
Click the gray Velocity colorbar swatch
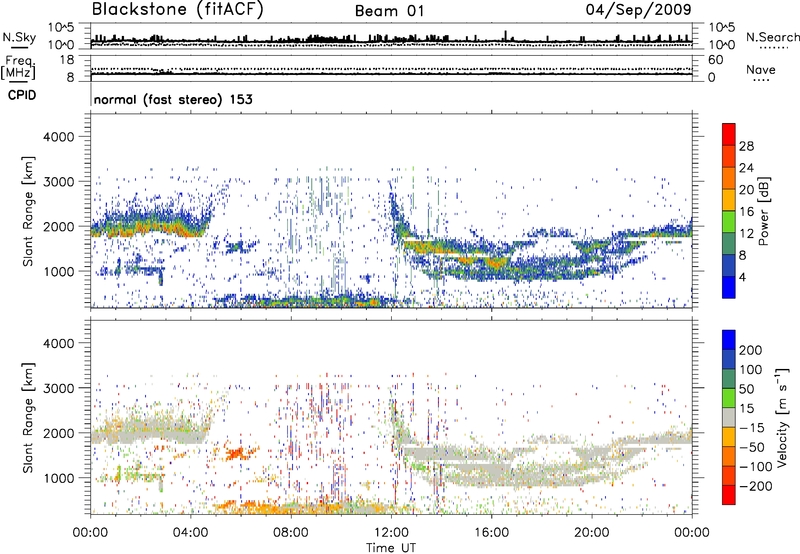tap(729, 418)
